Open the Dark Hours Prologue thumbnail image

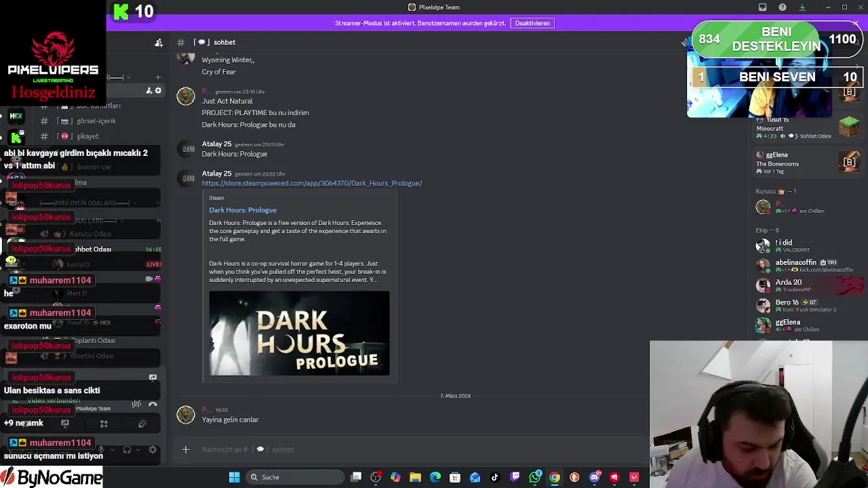tap(299, 333)
